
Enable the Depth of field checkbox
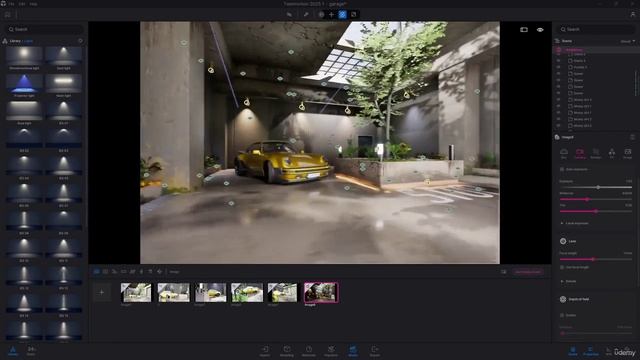coord(562,315)
